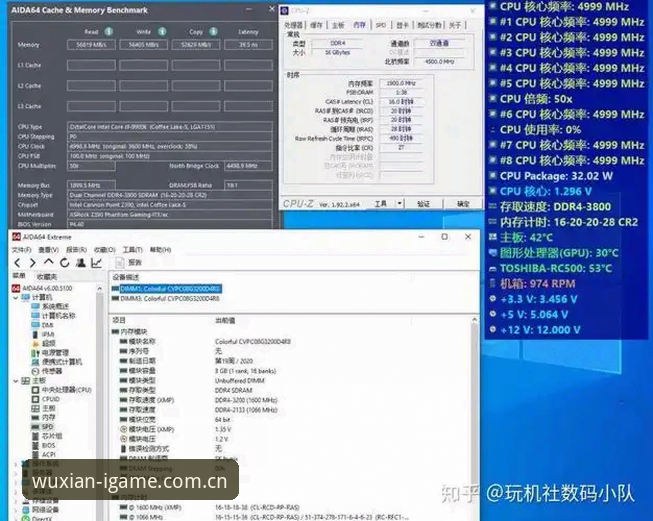Image resolution: width=653 pixels, height=521 pixels.
Task: Switch to 处理器 tab in CPU-Z
Action: (x=294, y=25)
